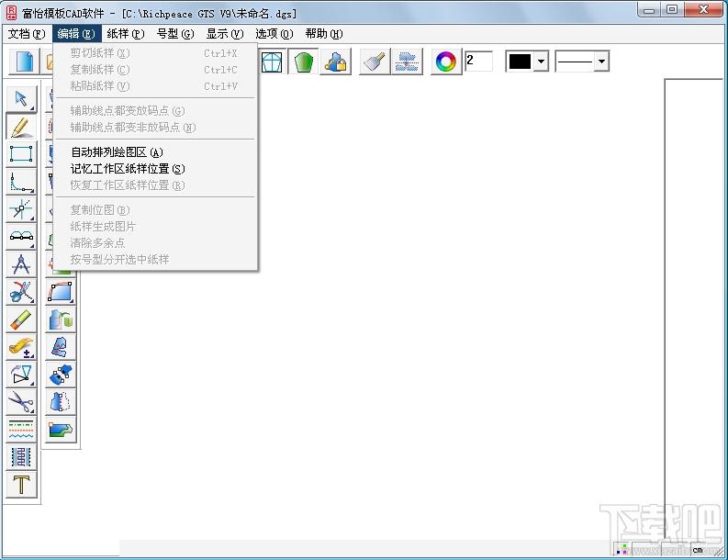This screenshot has width=728, height=560.
Task: Open the 号型(G) menu
Action: point(175,34)
